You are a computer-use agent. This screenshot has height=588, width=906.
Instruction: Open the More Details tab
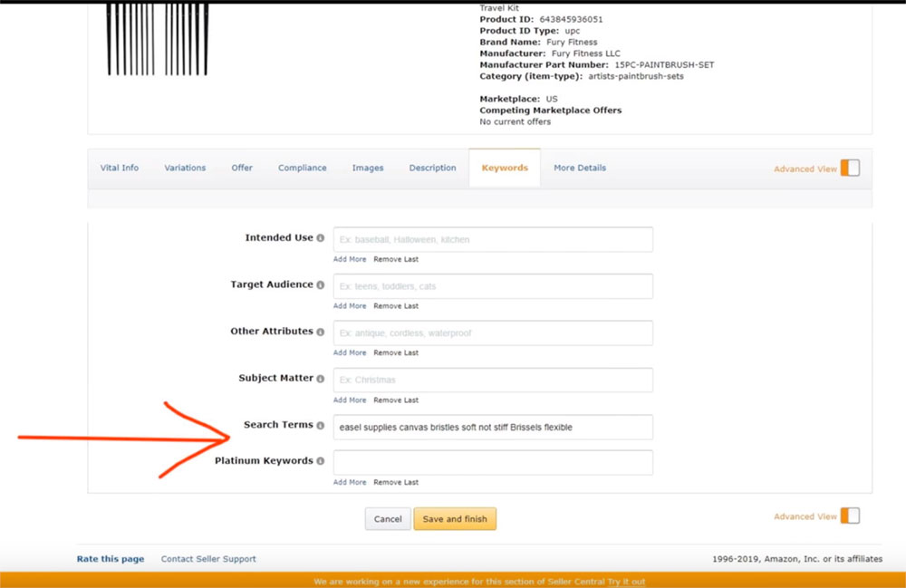(580, 168)
